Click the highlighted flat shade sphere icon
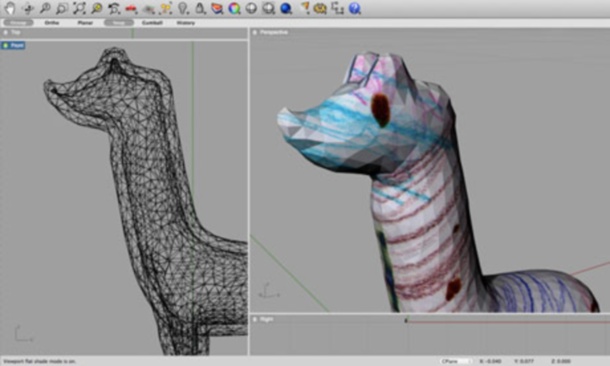The width and height of the screenshot is (610, 366). coord(268,8)
